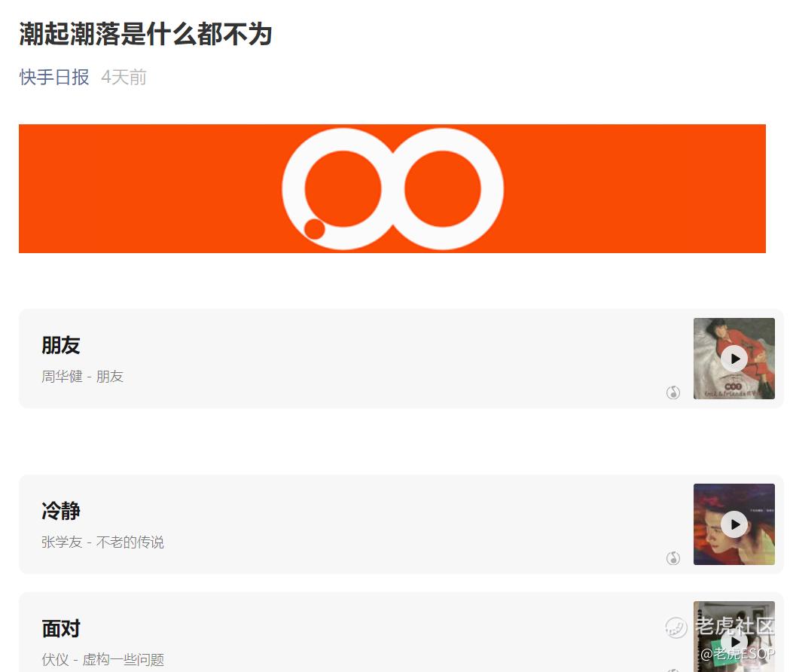Click the music note icon on 冷静 card
This screenshot has height=672, width=790.
pyautogui.click(x=673, y=558)
